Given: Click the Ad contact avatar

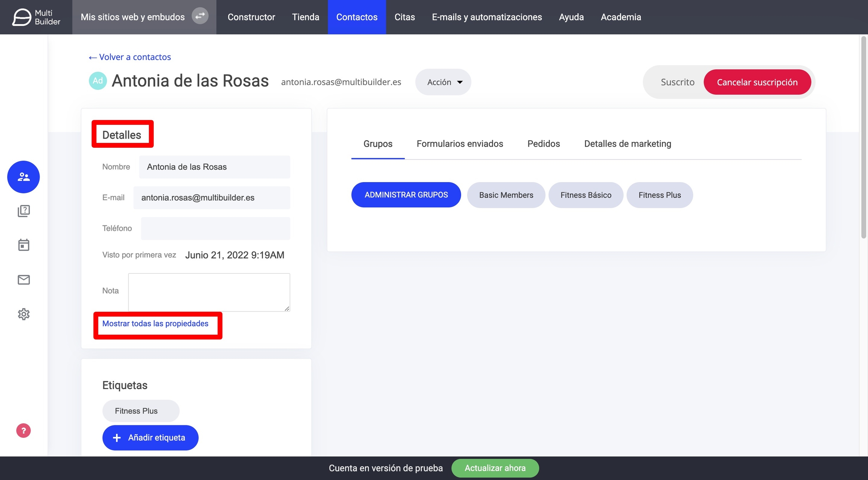Looking at the screenshot, I should coord(98,81).
